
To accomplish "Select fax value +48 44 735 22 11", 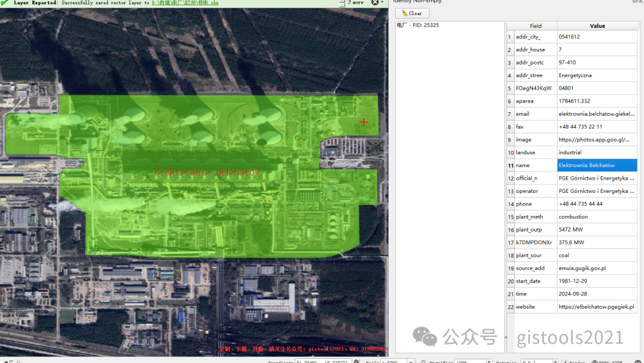I will tap(597, 127).
